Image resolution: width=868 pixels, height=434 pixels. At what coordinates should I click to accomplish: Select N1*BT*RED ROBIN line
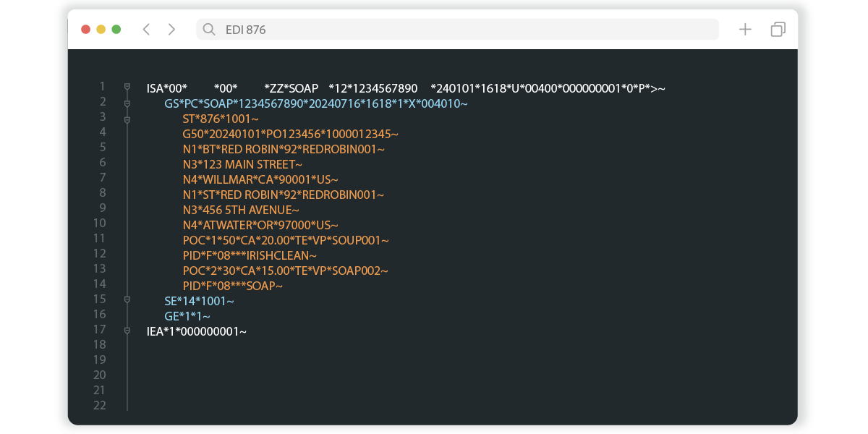pyautogui.click(x=284, y=149)
